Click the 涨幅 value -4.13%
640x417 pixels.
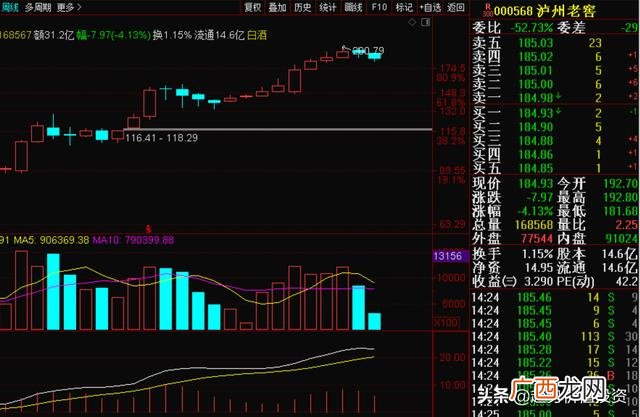[x=535, y=211]
